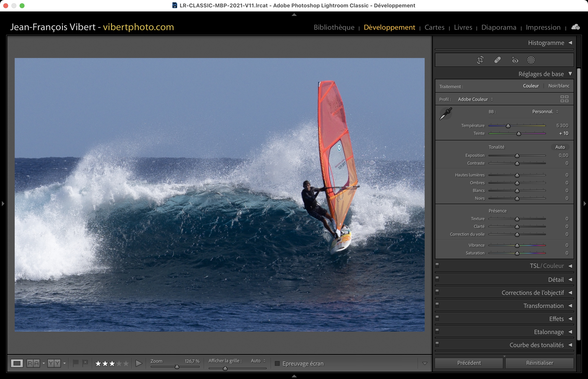Toggle the Détail panel on/off switch
Screen dimensions: 588x379
click(437, 279)
